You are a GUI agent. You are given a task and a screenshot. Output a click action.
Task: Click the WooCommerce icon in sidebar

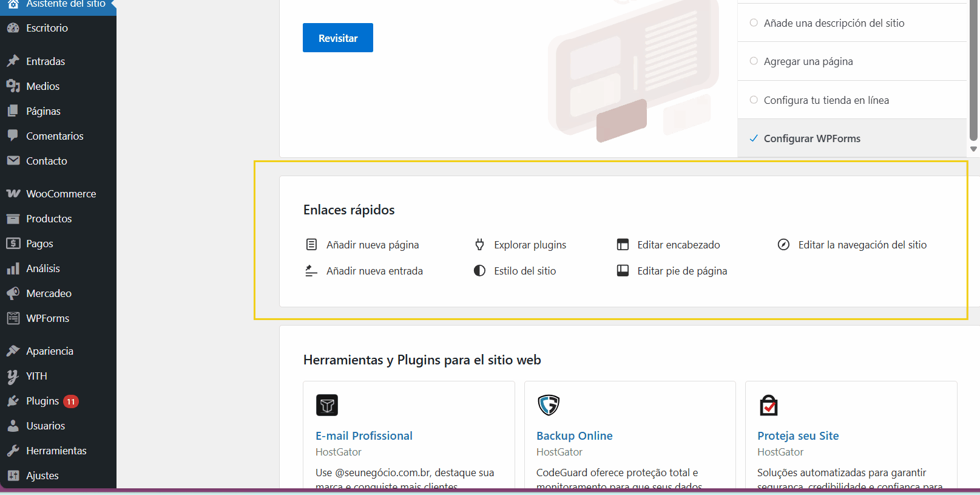(13, 194)
